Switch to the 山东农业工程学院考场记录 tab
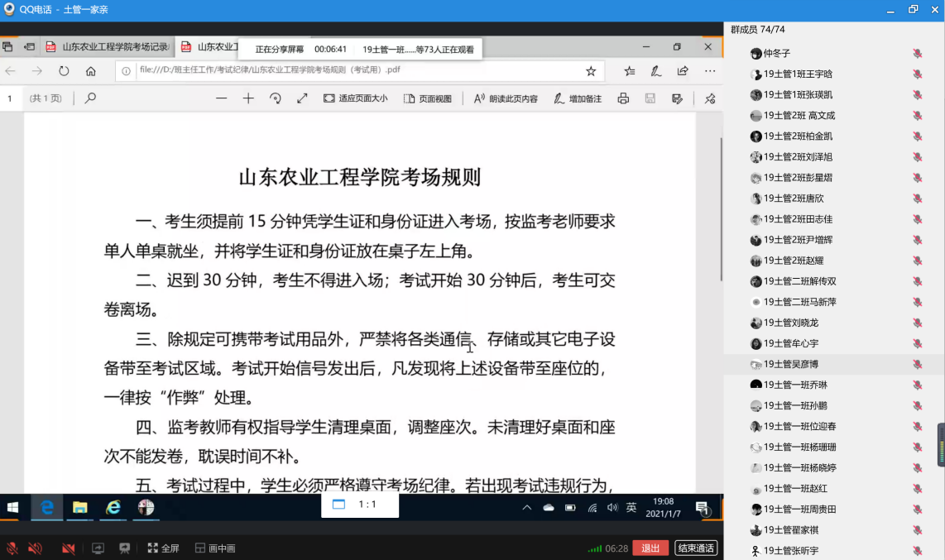The height and width of the screenshot is (560, 945). pyautogui.click(x=111, y=46)
